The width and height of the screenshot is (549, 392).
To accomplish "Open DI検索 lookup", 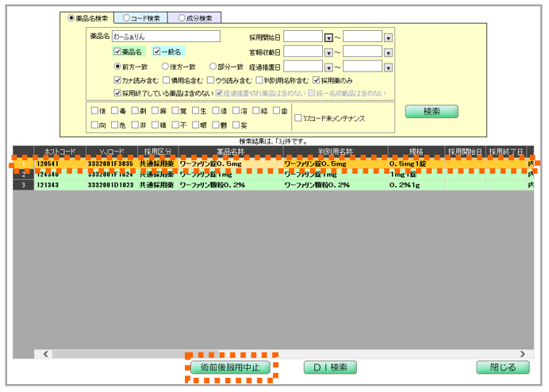I will (x=330, y=367).
